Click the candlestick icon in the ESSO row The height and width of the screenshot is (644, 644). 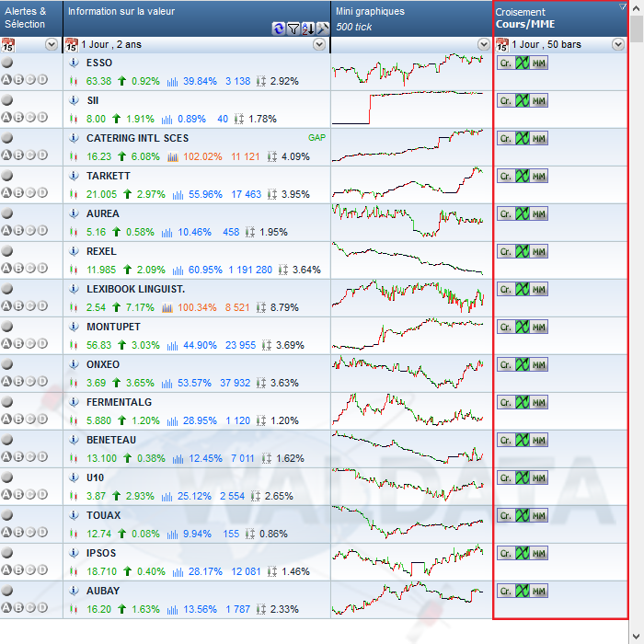click(x=74, y=81)
